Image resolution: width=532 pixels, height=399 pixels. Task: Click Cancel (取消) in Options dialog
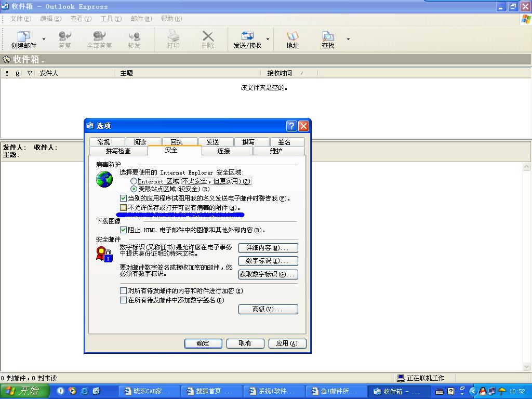pos(245,343)
